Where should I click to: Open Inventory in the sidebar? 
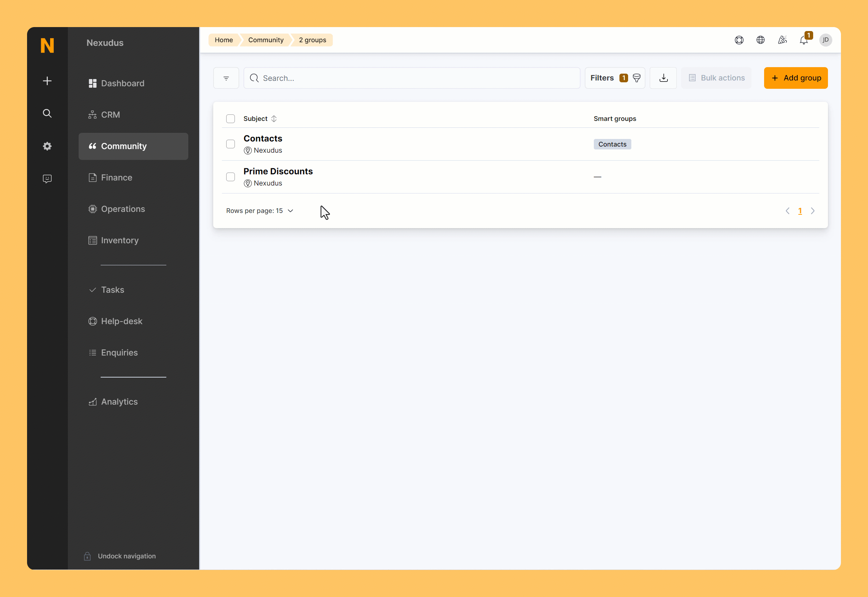point(133,240)
